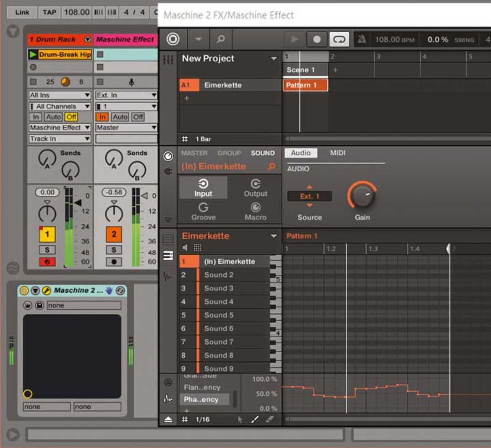The image size is (491, 448).
Task: Select the Input page button
Action: [x=203, y=188]
